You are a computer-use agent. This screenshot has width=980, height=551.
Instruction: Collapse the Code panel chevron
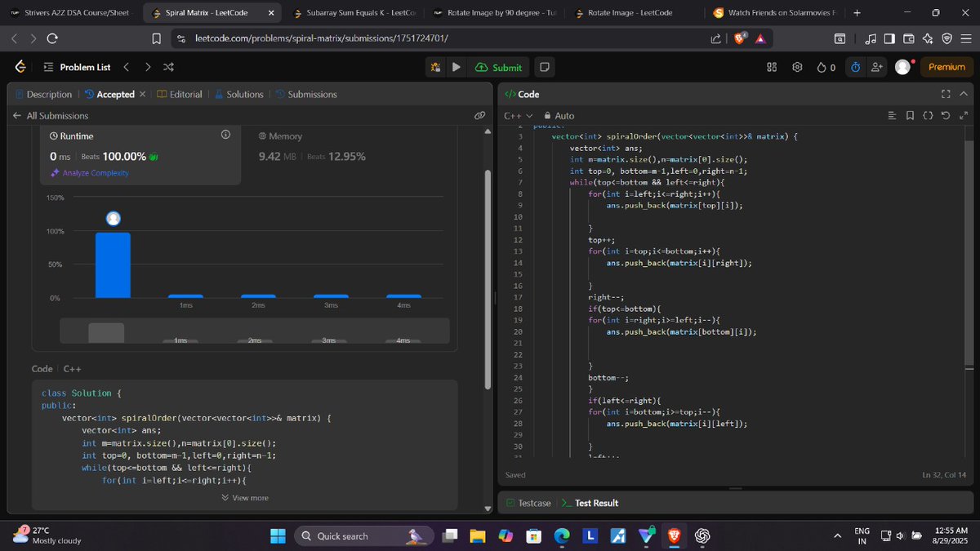pyautogui.click(x=964, y=94)
